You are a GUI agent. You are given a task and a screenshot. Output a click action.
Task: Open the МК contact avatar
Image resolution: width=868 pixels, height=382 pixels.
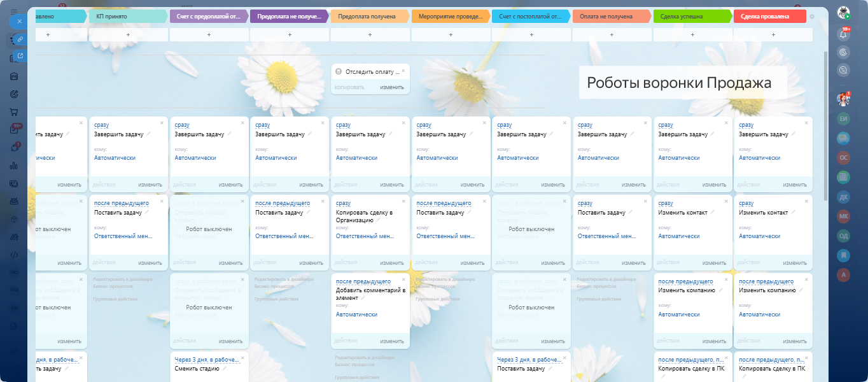[844, 216]
